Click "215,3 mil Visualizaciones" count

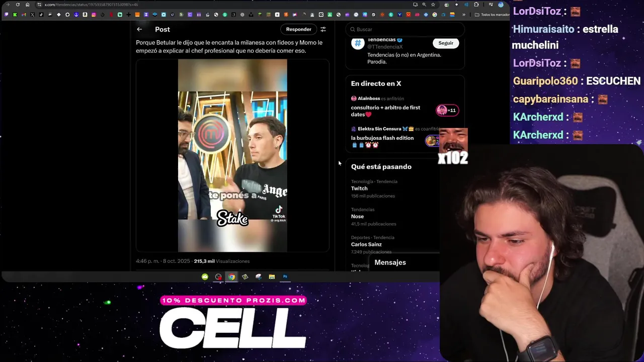click(222, 261)
